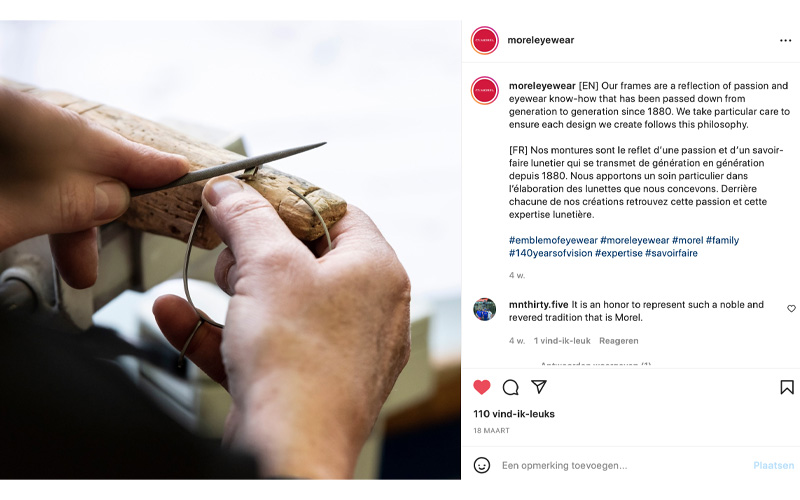Click the craftsman hands photo

[x=230, y=250]
